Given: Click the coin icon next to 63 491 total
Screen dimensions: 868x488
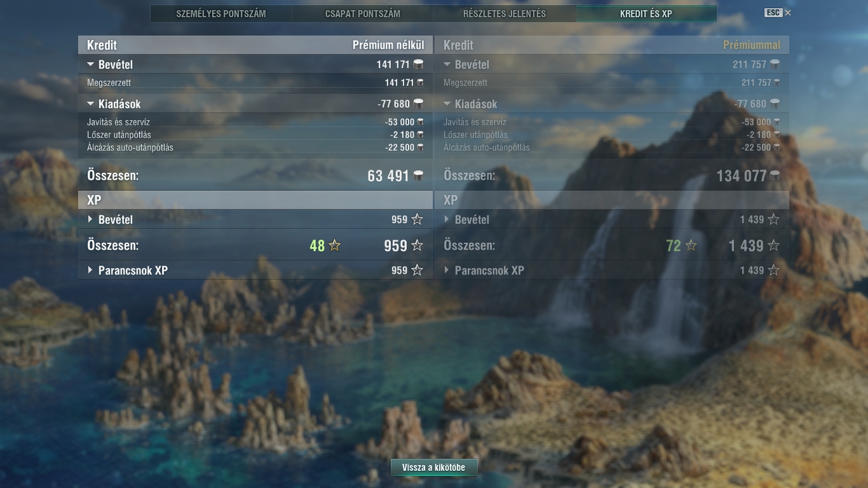Looking at the screenshot, I should (418, 176).
